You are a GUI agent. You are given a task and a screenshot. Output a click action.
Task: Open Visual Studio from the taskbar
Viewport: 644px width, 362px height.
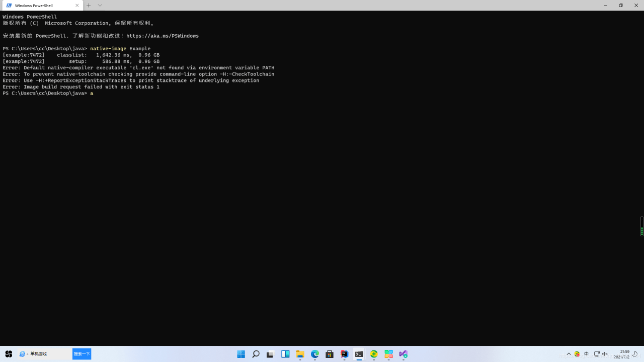tap(403, 354)
